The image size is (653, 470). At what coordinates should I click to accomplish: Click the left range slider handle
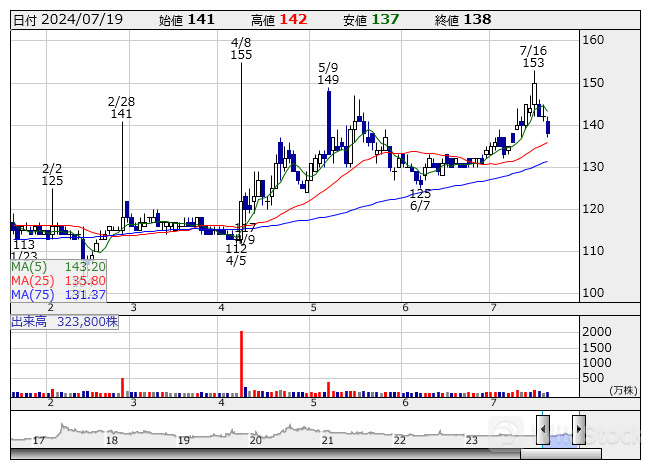point(542,430)
